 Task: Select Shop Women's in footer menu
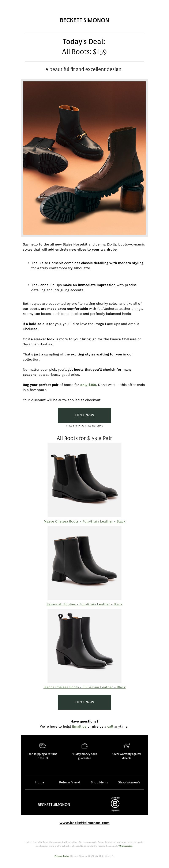tap(129, 782)
